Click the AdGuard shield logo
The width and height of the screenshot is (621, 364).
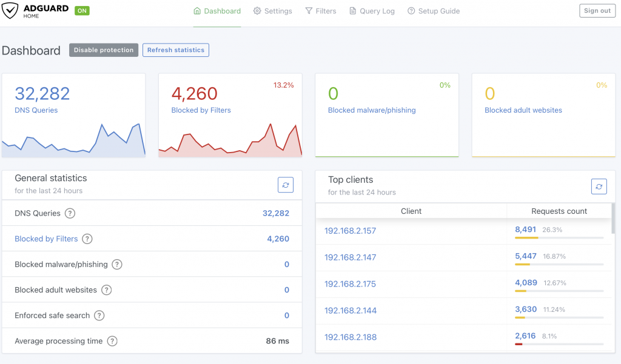pos(10,10)
